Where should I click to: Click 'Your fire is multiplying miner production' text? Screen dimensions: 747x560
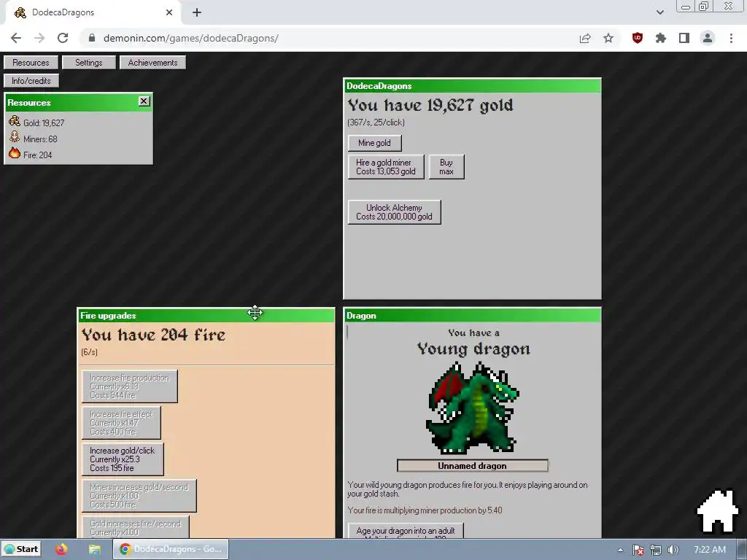pos(425,510)
